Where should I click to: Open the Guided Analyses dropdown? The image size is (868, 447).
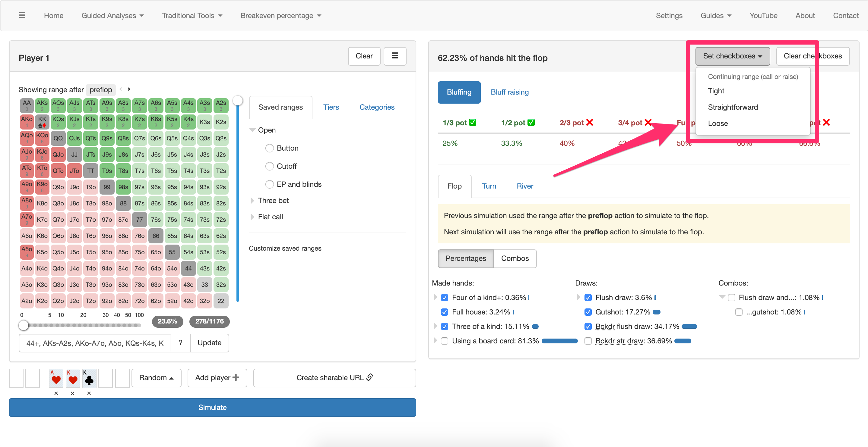pyautogui.click(x=112, y=16)
